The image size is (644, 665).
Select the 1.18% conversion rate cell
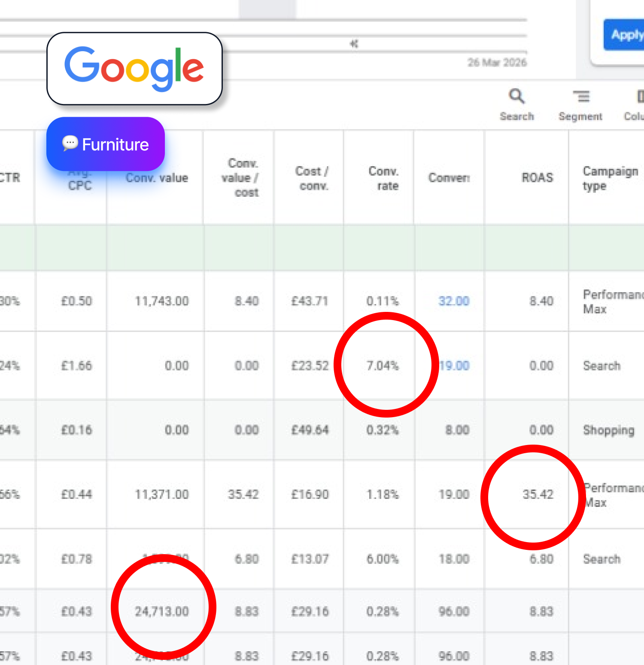[383, 494]
